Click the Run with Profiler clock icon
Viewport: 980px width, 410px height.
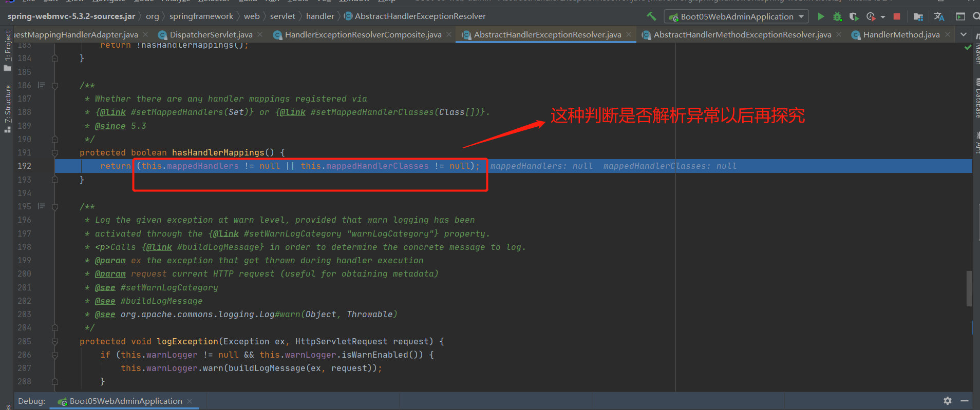point(871,16)
